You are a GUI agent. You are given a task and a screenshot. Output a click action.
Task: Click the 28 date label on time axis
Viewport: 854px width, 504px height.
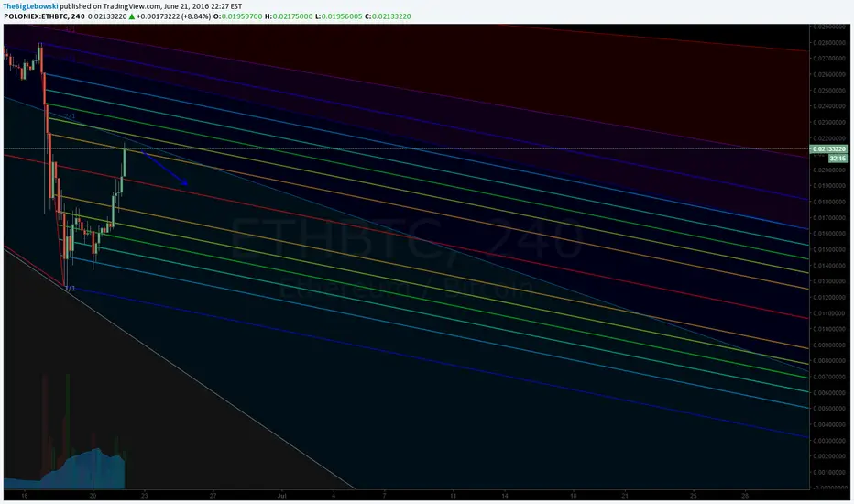745,496
